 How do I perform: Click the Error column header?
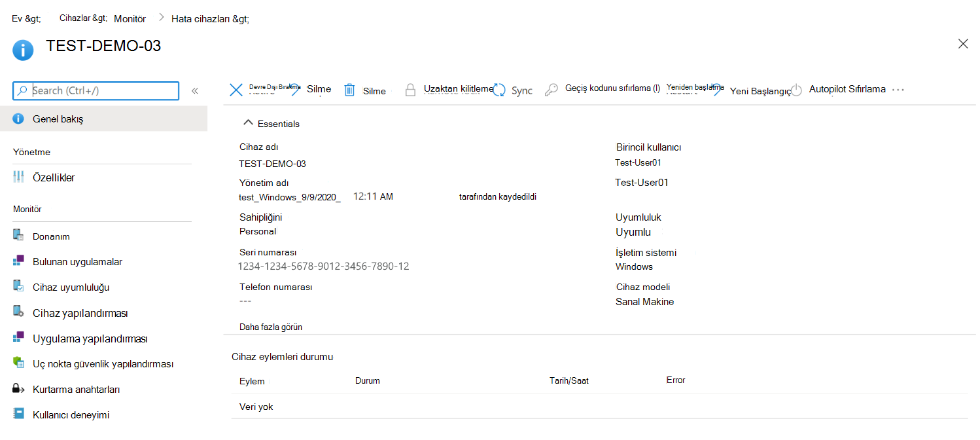click(676, 380)
